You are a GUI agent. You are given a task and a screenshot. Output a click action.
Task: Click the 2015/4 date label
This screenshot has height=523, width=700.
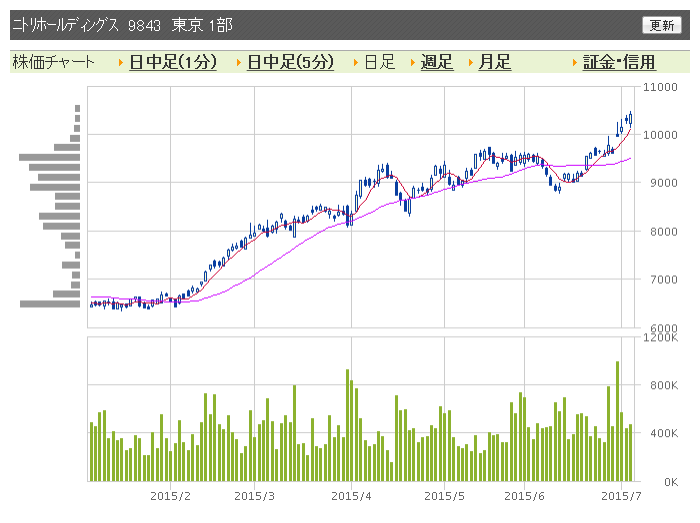click(351, 496)
